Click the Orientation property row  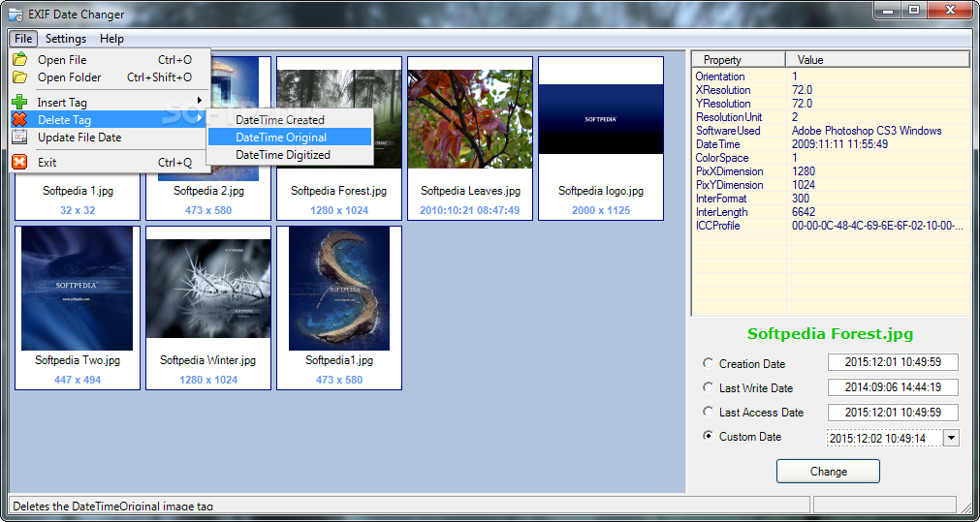pos(832,77)
